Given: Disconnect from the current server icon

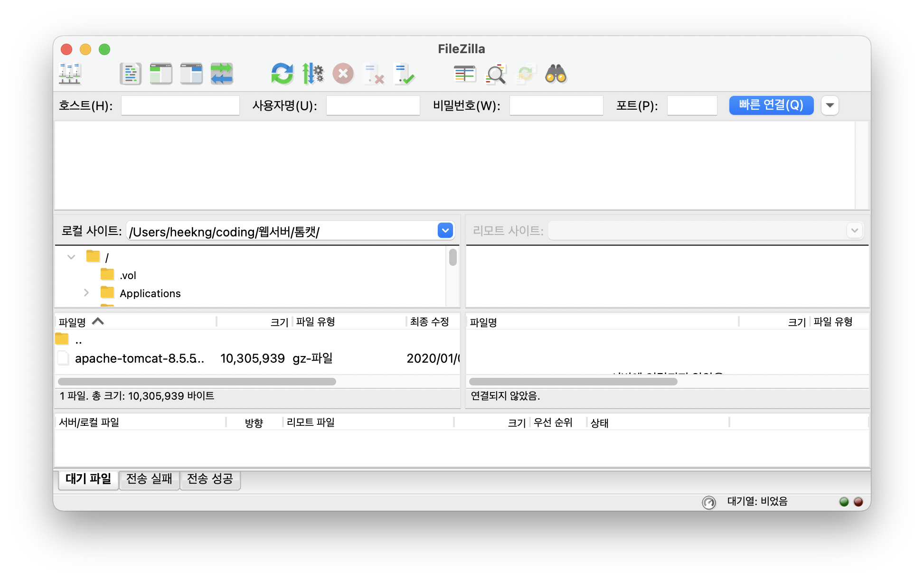Looking at the screenshot, I should [374, 74].
